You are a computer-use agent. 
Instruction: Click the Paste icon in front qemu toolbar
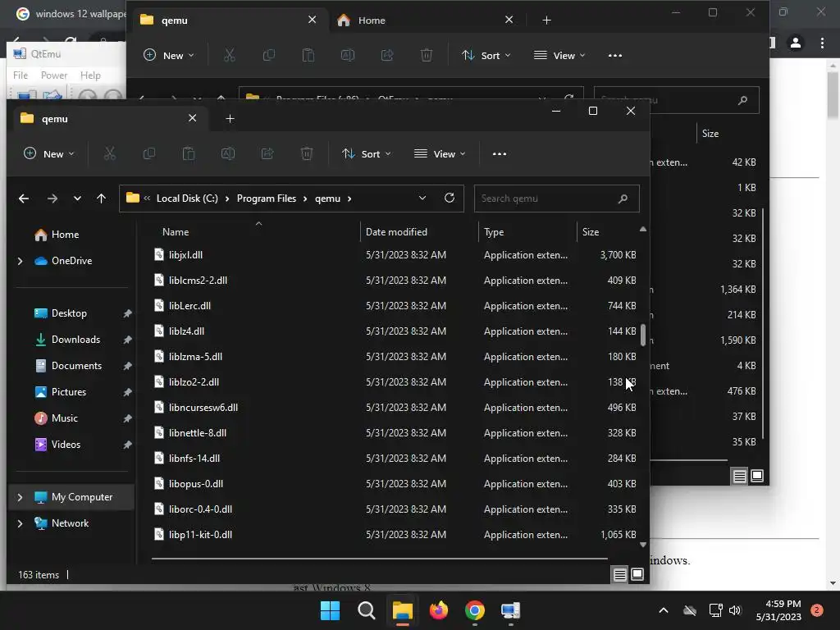pos(189,153)
